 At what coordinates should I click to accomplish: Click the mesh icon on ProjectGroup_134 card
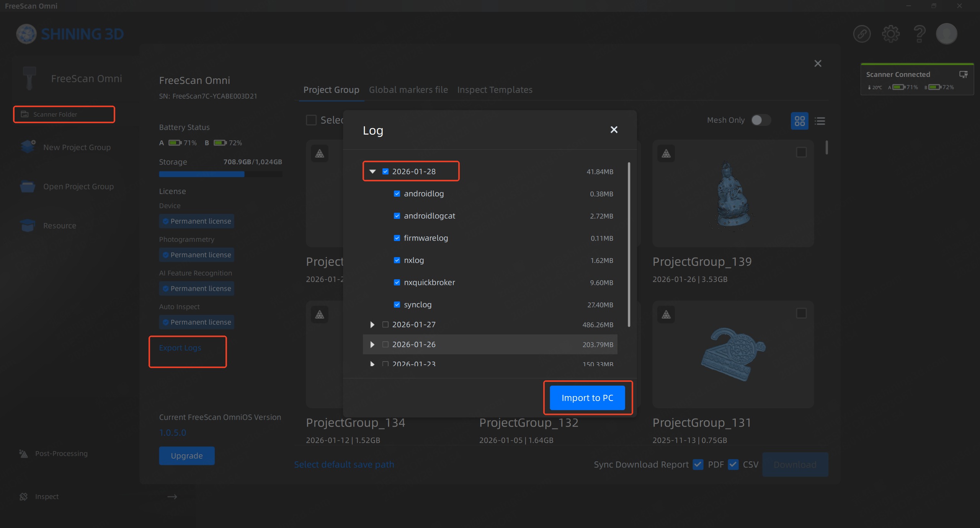320,315
